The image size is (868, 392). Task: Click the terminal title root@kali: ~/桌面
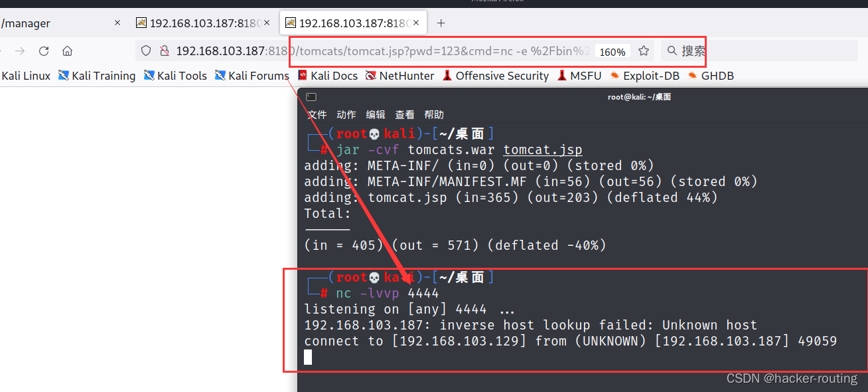639,97
